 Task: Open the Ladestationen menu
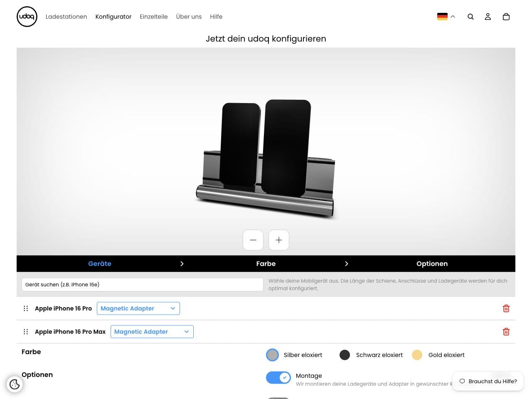66,17
